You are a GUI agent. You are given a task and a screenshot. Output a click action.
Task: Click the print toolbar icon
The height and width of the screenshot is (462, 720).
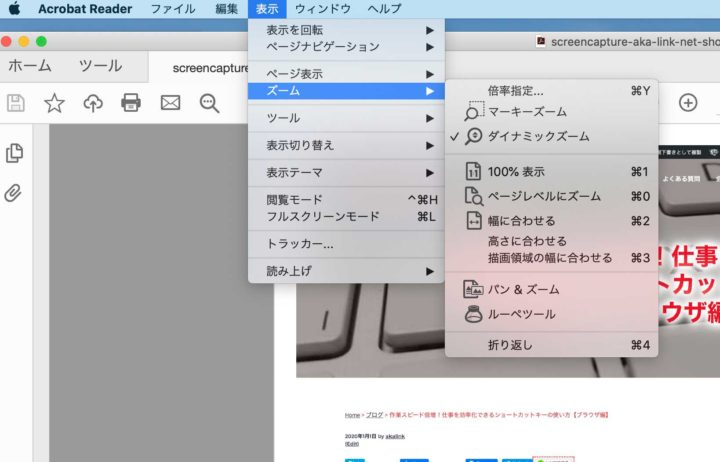coord(131,103)
